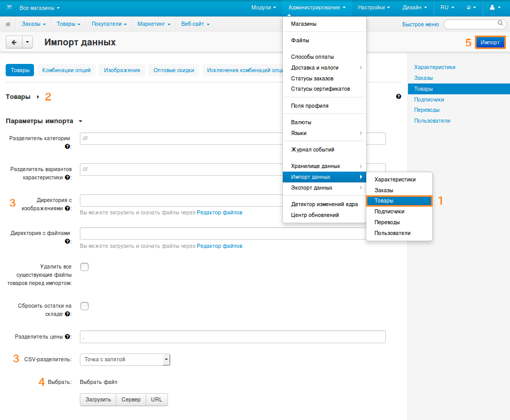Open the Товары dropdown in navigation bar

[69, 24]
